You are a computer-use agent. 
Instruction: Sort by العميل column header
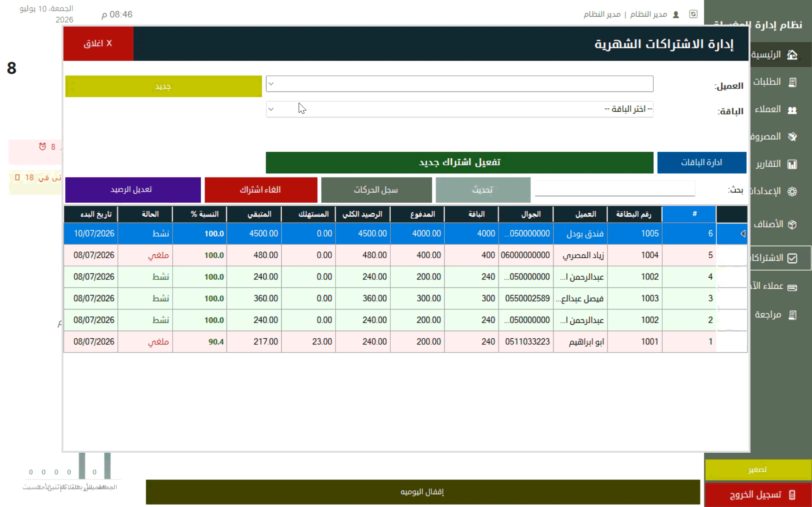tap(580, 214)
